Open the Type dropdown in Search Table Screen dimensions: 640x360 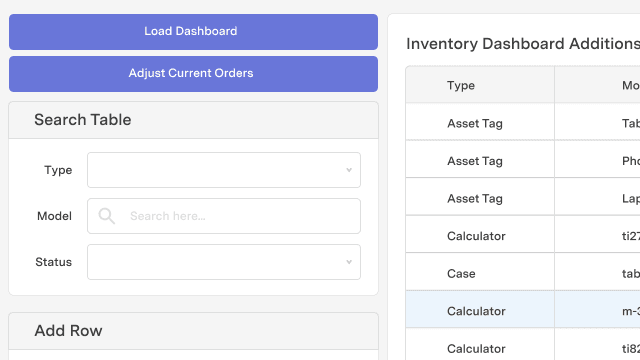tap(224, 170)
